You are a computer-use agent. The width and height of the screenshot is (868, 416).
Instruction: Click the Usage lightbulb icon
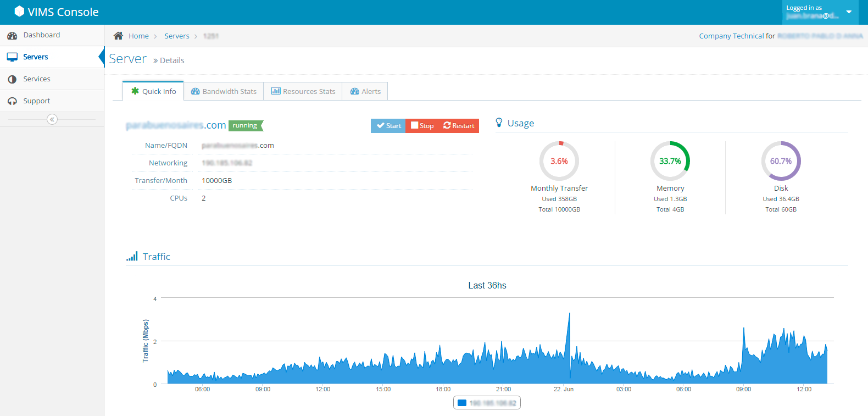point(499,123)
